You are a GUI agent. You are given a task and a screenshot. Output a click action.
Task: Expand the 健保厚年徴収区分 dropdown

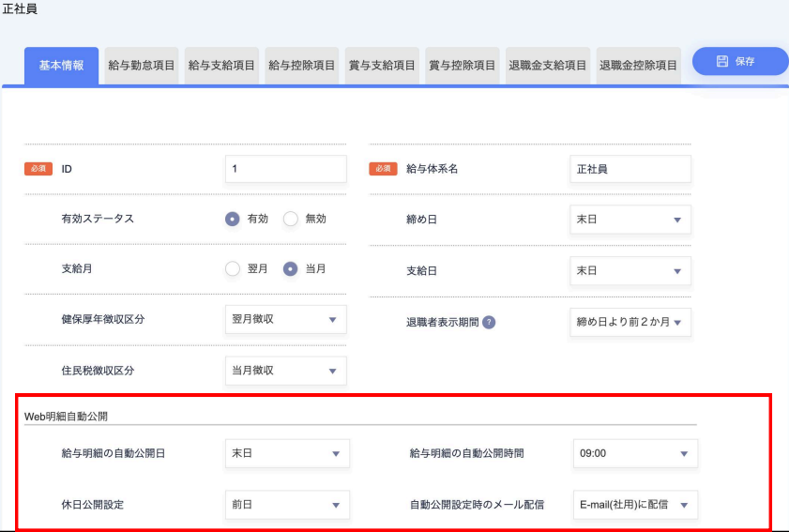pyautogui.click(x=286, y=319)
